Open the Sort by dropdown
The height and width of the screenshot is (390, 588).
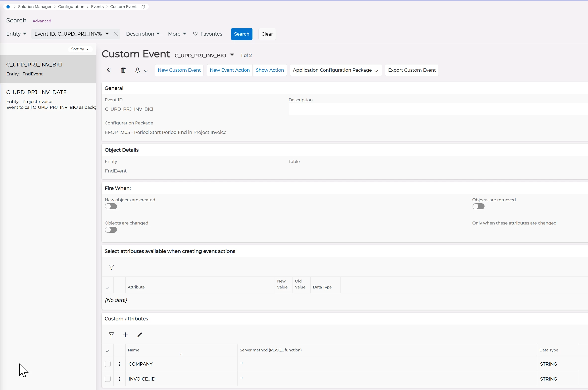[80, 49]
